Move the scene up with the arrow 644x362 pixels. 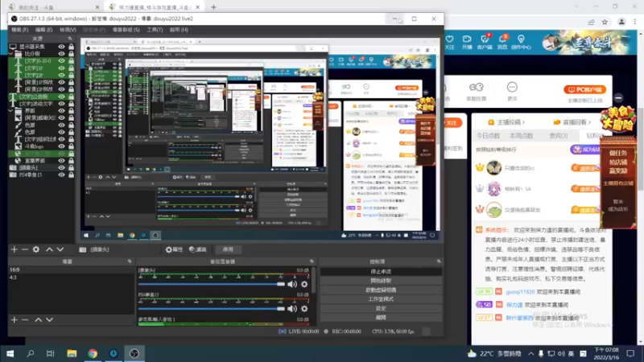[38, 319]
